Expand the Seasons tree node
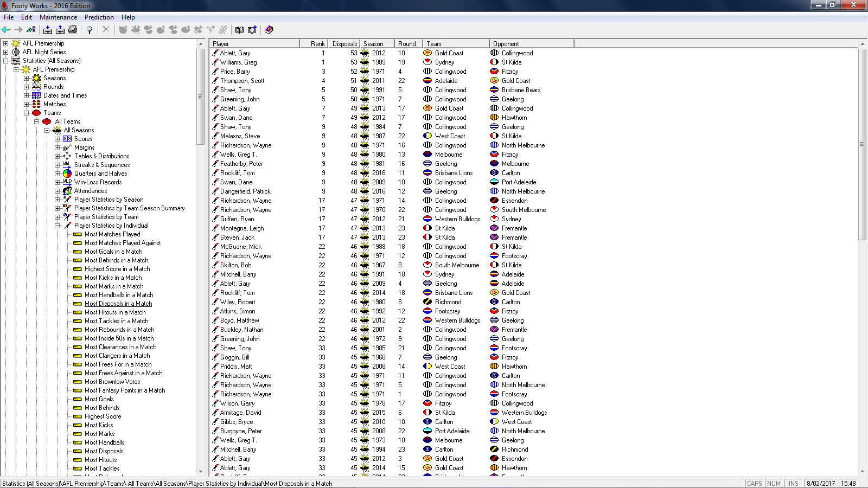This screenshot has width=868, height=488. (x=26, y=78)
